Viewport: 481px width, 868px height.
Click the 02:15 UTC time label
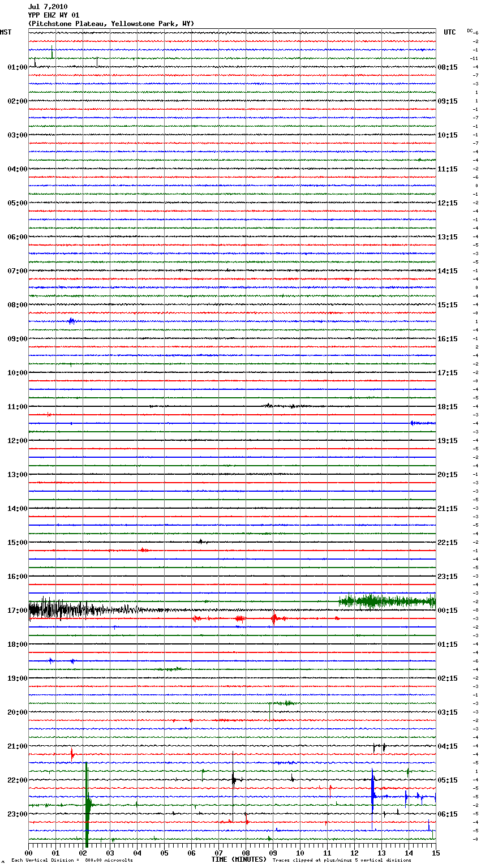448,678
